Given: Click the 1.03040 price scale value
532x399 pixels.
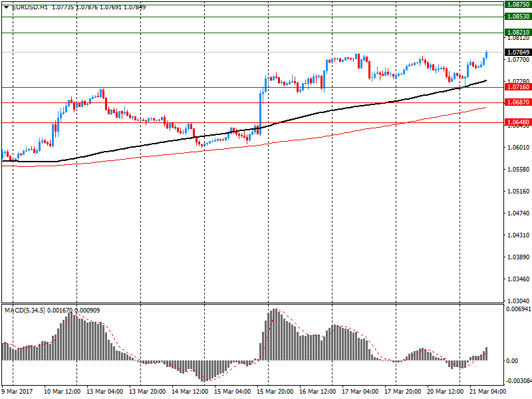Looking at the screenshot, I should pos(518,301).
